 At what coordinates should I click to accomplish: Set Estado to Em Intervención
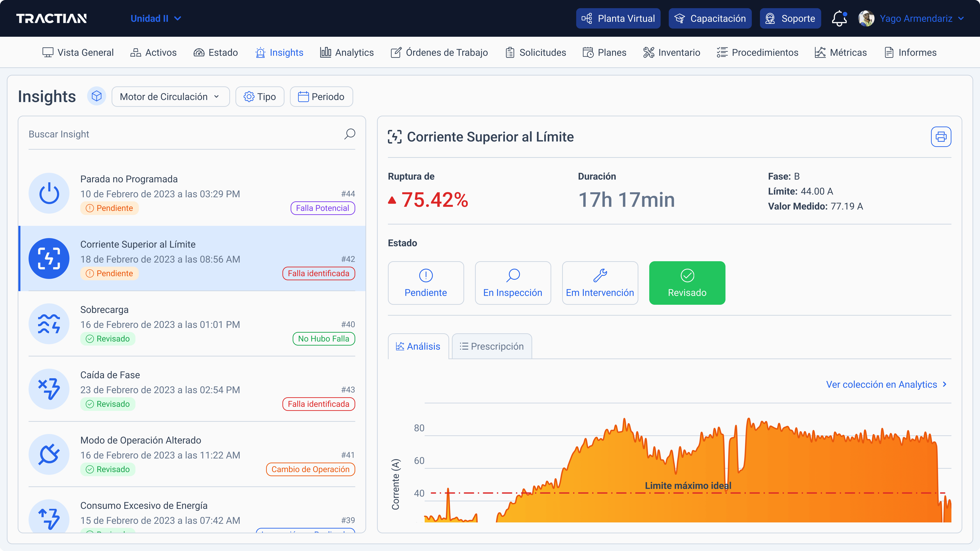pyautogui.click(x=600, y=283)
